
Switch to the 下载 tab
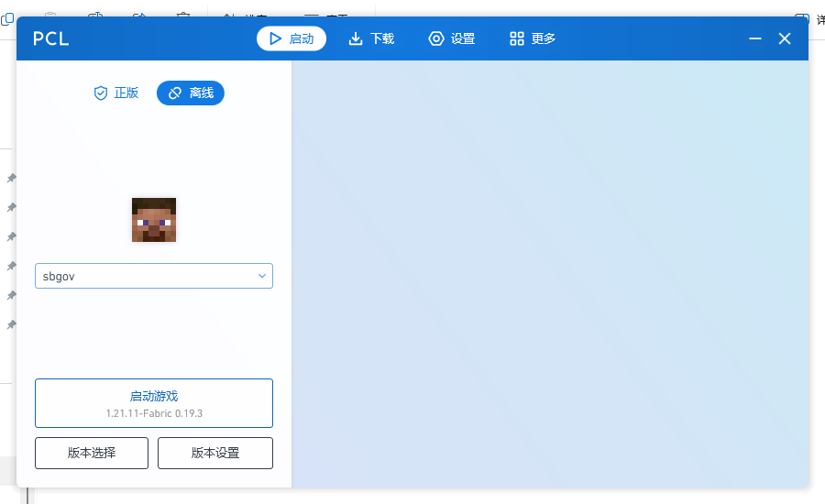pos(371,38)
